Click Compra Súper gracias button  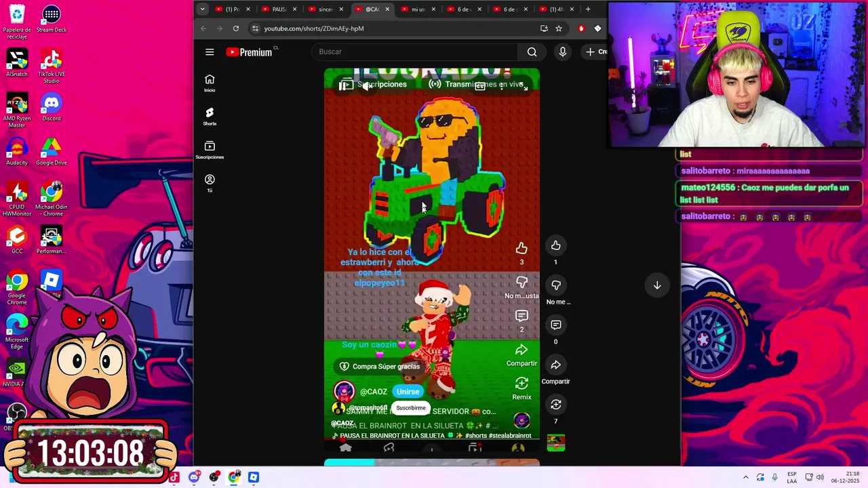[380, 367]
